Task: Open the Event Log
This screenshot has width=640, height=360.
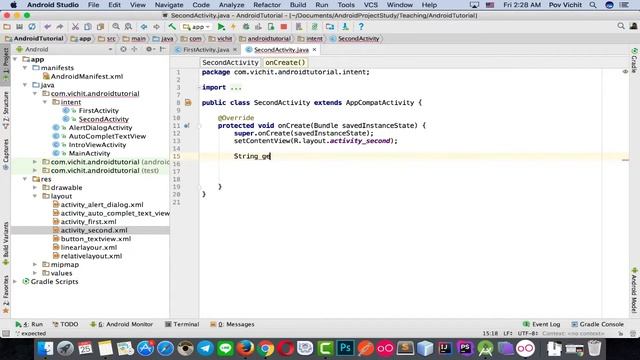Action: pyautogui.click(x=541, y=324)
